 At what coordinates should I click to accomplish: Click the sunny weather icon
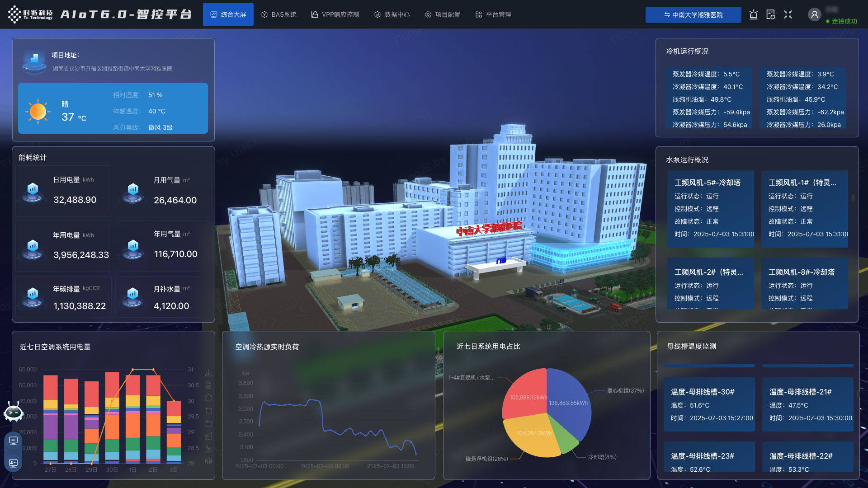(38, 111)
